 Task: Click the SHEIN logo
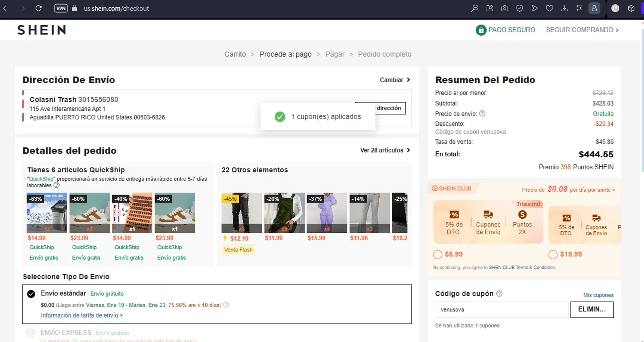[42, 30]
